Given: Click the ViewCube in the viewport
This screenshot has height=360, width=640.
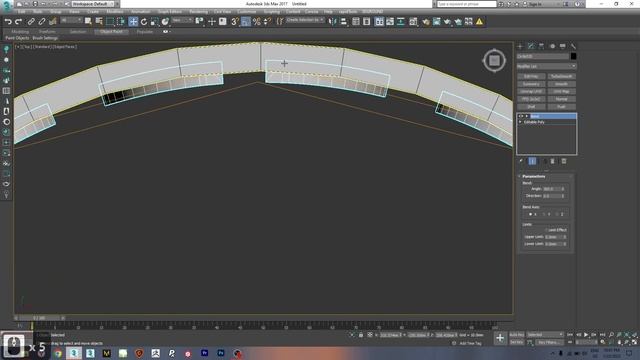Looking at the screenshot, I should [494, 61].
